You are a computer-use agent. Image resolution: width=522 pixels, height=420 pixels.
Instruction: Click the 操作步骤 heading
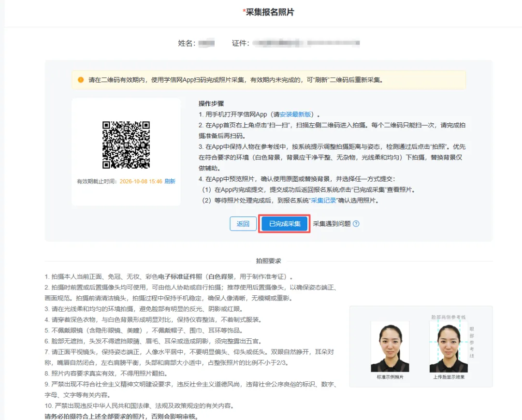point(211,103)
